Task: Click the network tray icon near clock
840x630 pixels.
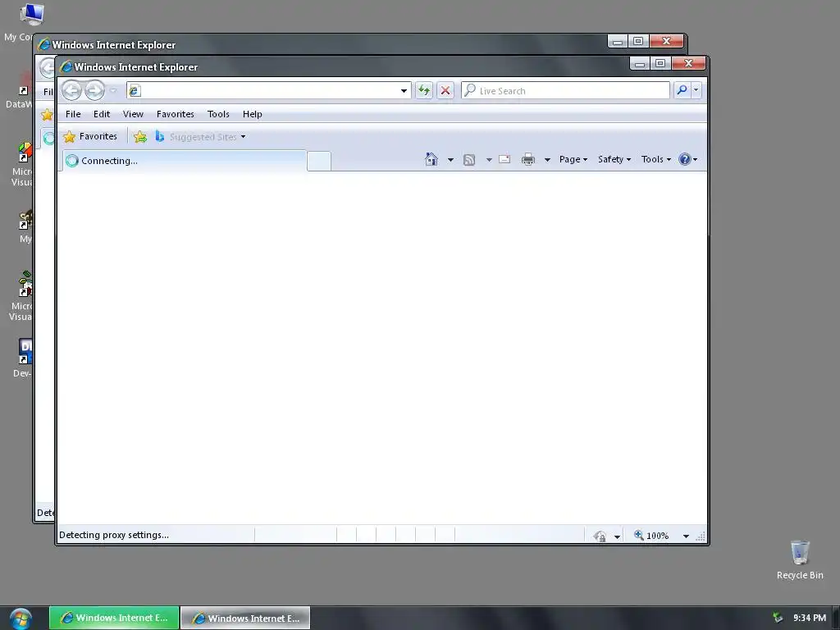Action: 778,618
